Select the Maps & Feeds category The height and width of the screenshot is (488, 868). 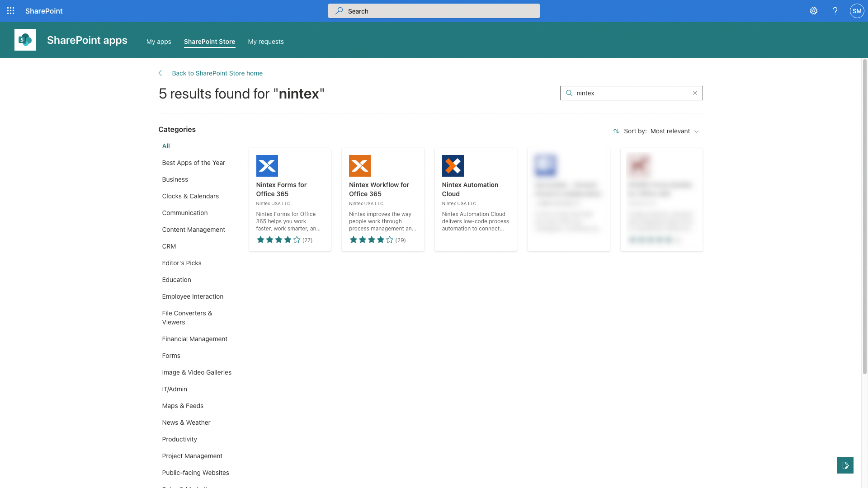pyautogui.click(x=183, y=406)
